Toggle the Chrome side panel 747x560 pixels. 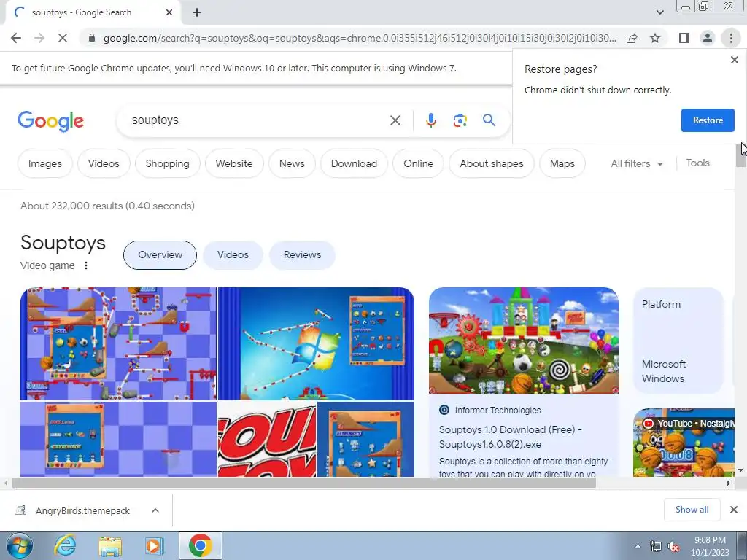pos(684,38)
